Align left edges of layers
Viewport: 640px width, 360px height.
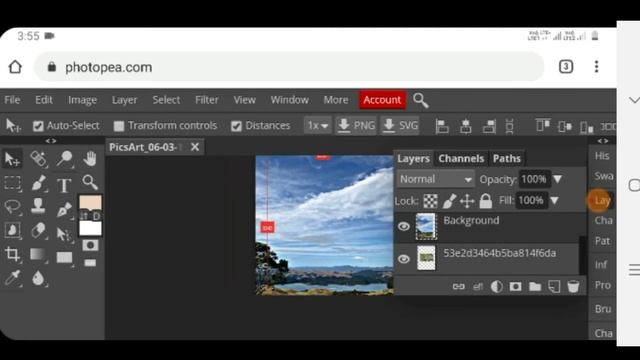tap(442, 126)
